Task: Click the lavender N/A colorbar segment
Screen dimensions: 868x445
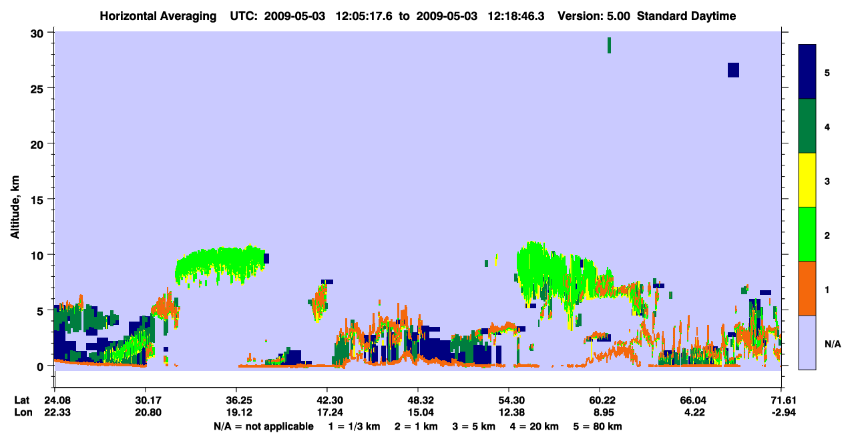Action: point(807,342)
